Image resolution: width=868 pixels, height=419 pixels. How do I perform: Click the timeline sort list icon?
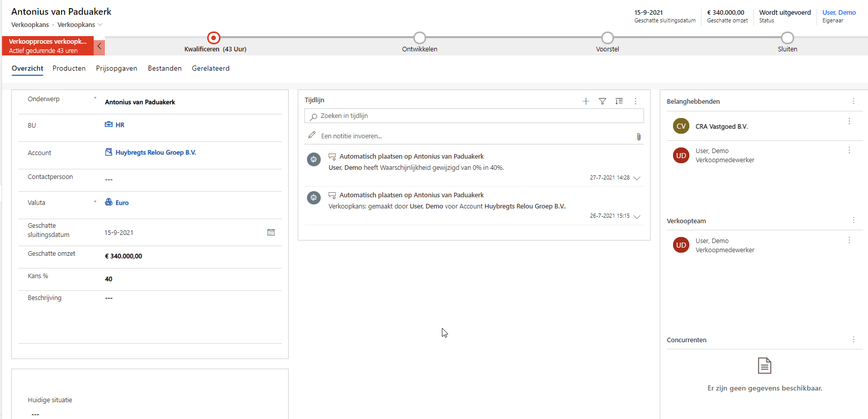(619, 101)
